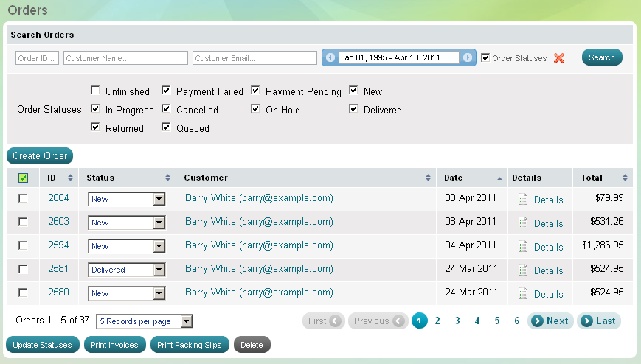Click the Print Invoices button

coord(114,345)
